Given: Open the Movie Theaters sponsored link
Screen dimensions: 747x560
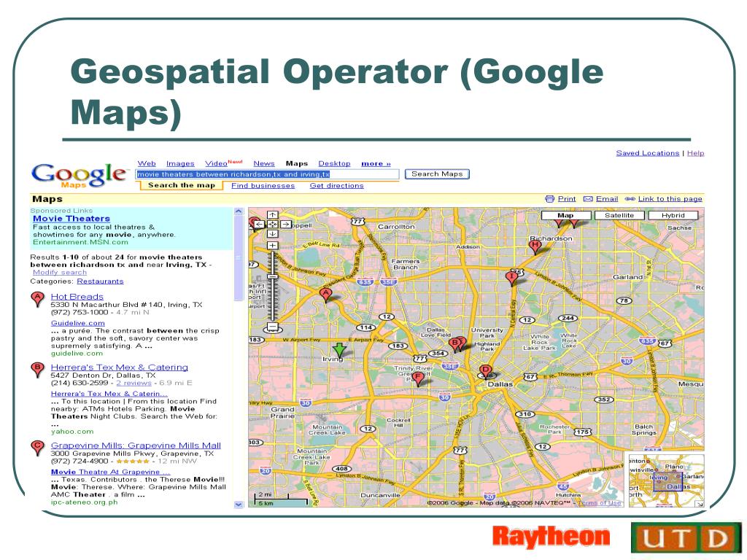Looking at the screenshot, I should (71, 219).
